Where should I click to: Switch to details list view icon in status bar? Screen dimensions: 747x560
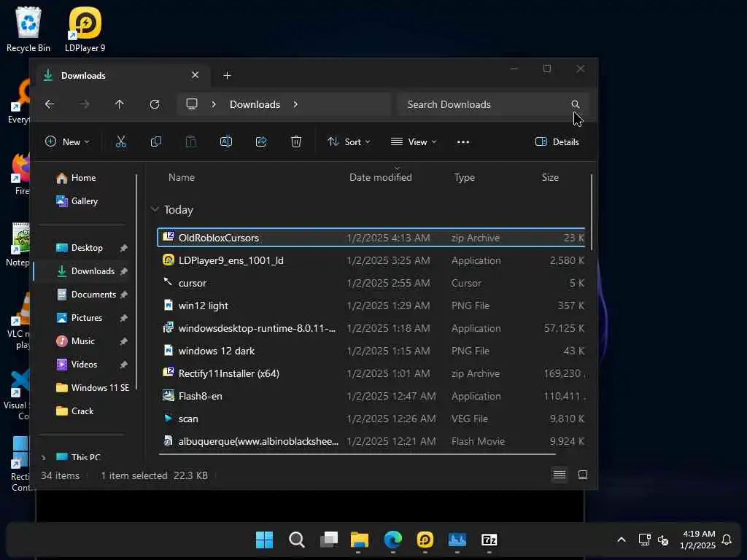(x=560, y=475)
